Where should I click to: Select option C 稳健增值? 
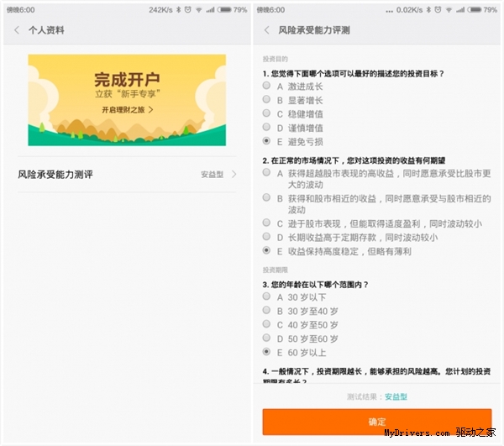[x=267, y=113]
